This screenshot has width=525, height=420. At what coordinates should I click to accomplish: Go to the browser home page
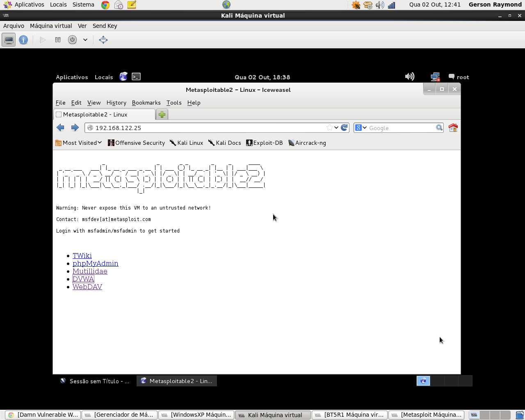coord(453,128)
